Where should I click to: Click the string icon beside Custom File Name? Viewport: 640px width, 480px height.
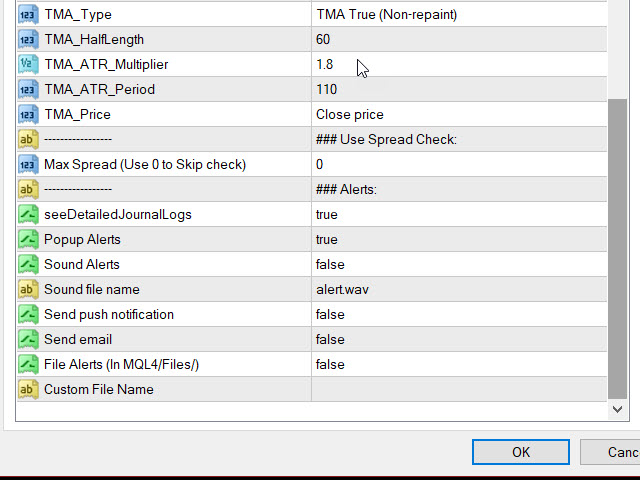(x=28, y=390)
